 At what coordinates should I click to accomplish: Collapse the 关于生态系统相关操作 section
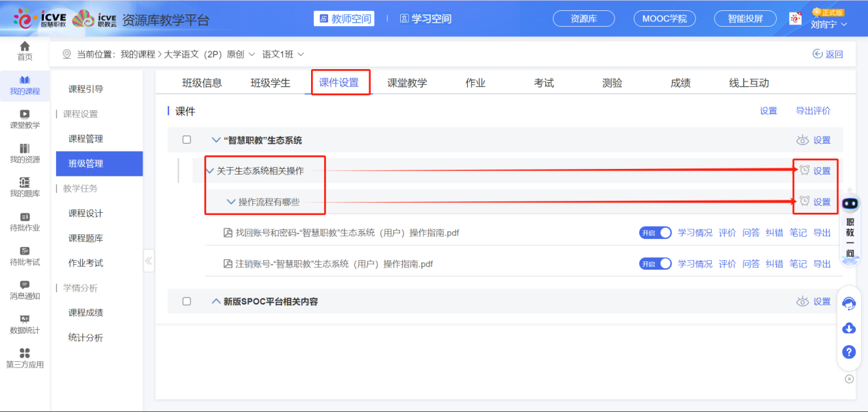coord(210,170)
